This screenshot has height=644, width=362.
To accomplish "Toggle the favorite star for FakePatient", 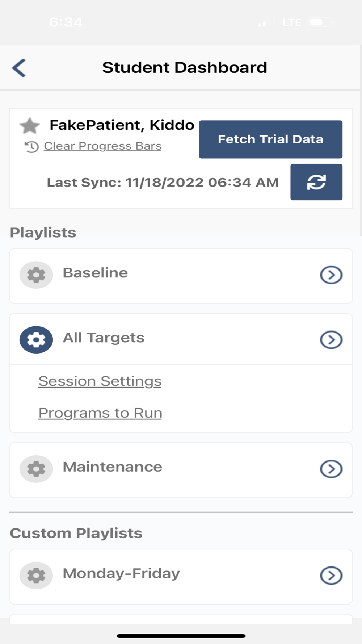I will coord(30,126).
